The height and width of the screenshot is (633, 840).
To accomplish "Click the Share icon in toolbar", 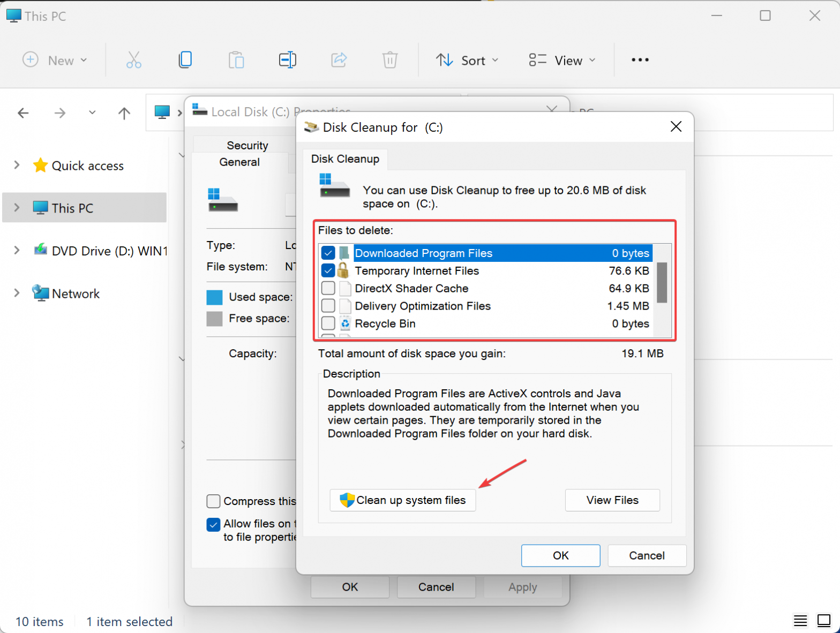I will [x=339, y=59].
